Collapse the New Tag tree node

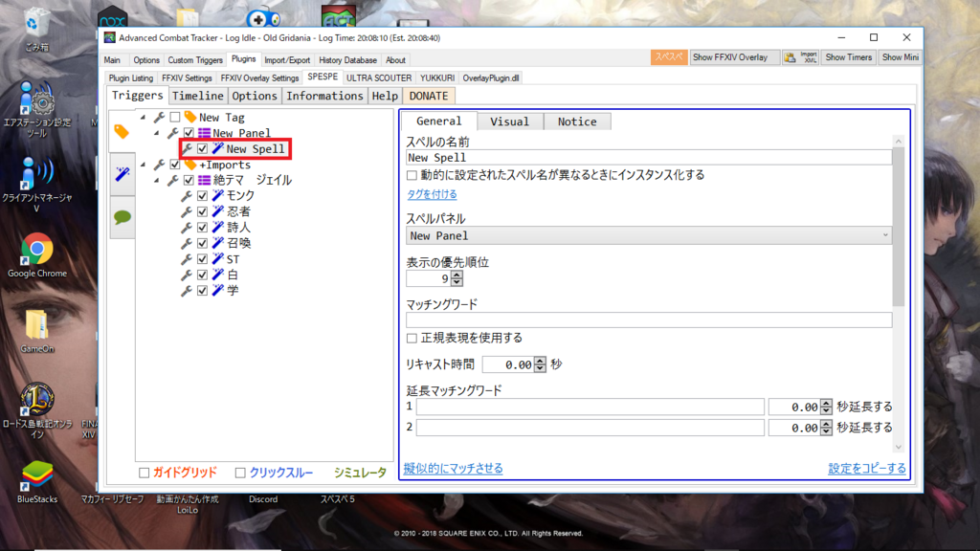click(x=144, y=118)
